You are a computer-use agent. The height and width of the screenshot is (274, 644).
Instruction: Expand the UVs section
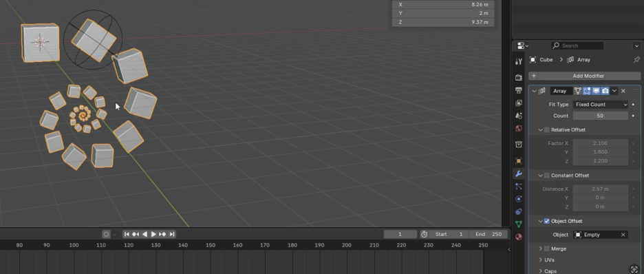541,260
